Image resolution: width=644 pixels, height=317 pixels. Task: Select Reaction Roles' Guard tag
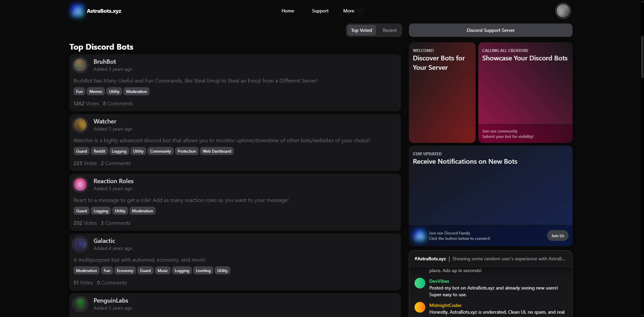(82, 211)
